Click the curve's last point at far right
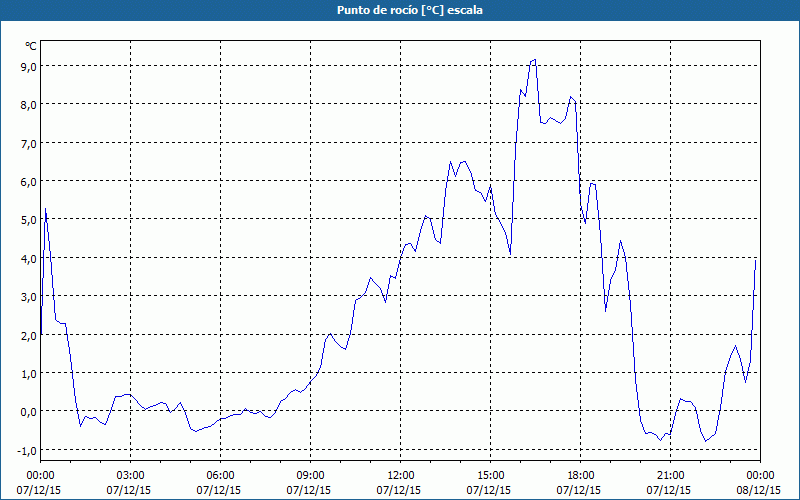The image size is (800, 500). click(x=755, y=261)
